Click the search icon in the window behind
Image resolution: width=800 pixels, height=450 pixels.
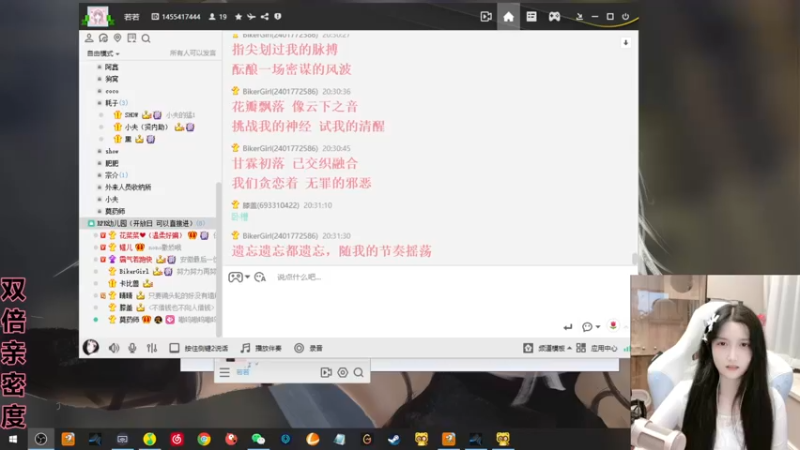[359, 372]
